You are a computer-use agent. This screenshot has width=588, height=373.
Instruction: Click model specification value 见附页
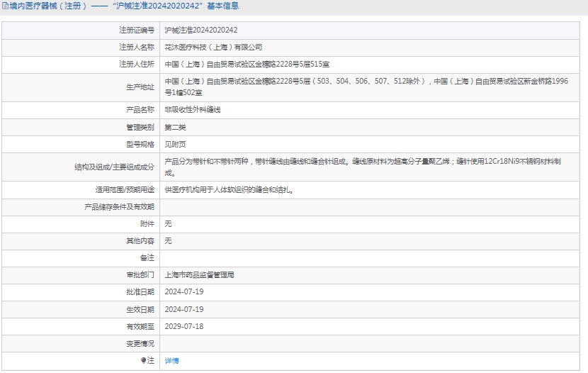[x=175, y=145]
